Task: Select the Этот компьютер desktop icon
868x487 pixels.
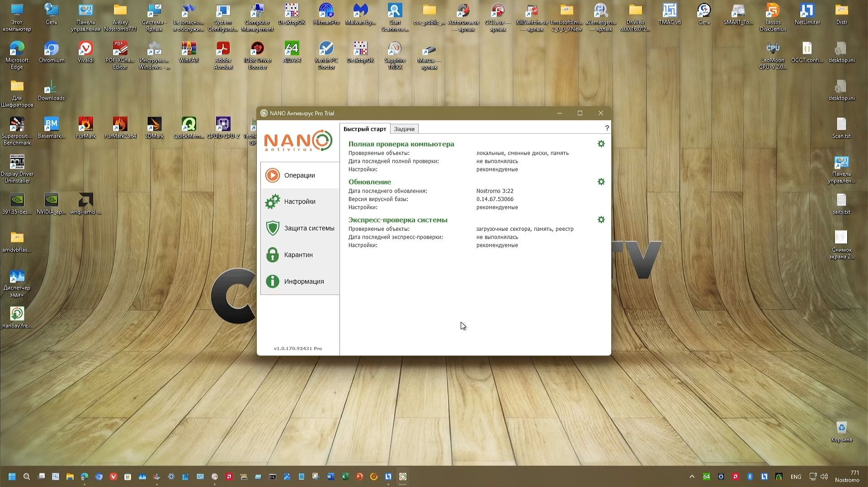Action: pyautogui.click(x=17, y=17)
